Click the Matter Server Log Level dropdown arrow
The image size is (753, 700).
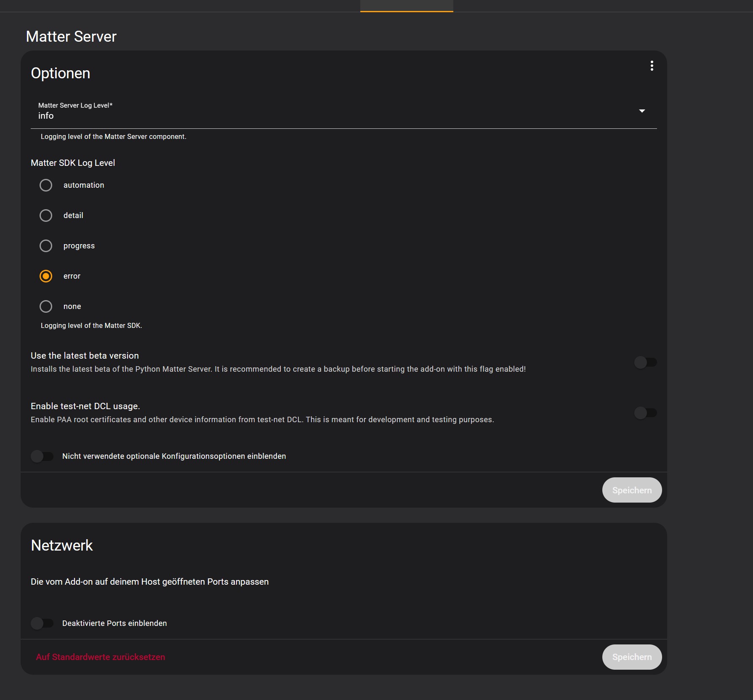coord(642,111)
